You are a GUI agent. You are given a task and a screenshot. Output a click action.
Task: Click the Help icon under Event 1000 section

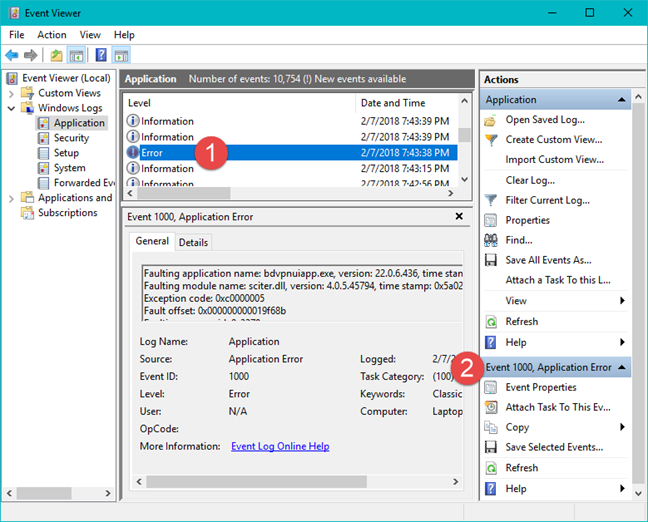(x=491, y=489)
